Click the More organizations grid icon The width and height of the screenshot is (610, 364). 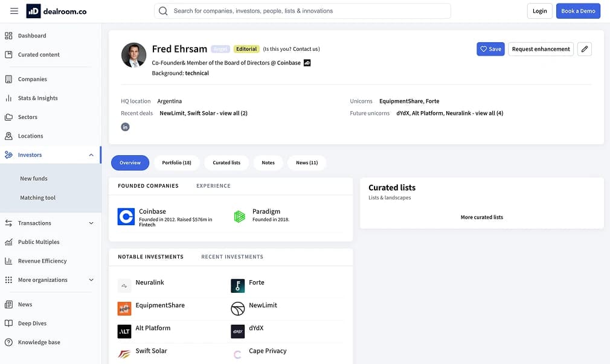click(x=8, y=280)
